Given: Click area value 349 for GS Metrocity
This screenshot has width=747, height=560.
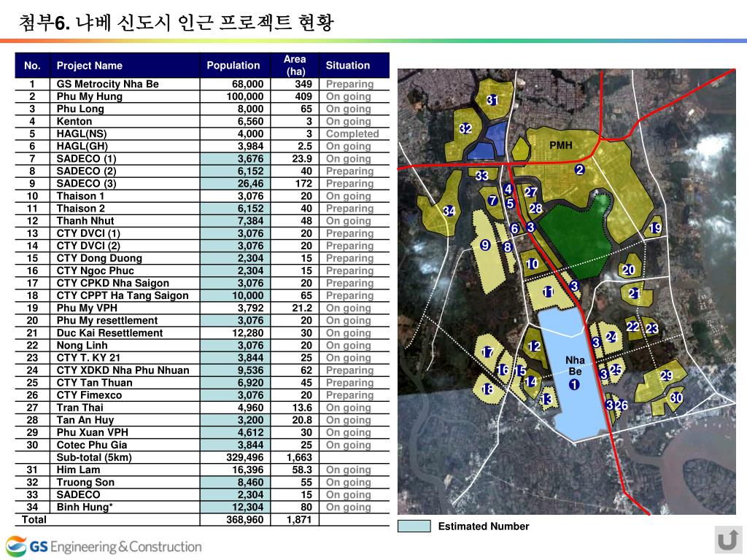Looking at the screenshot, I should 303,84.
